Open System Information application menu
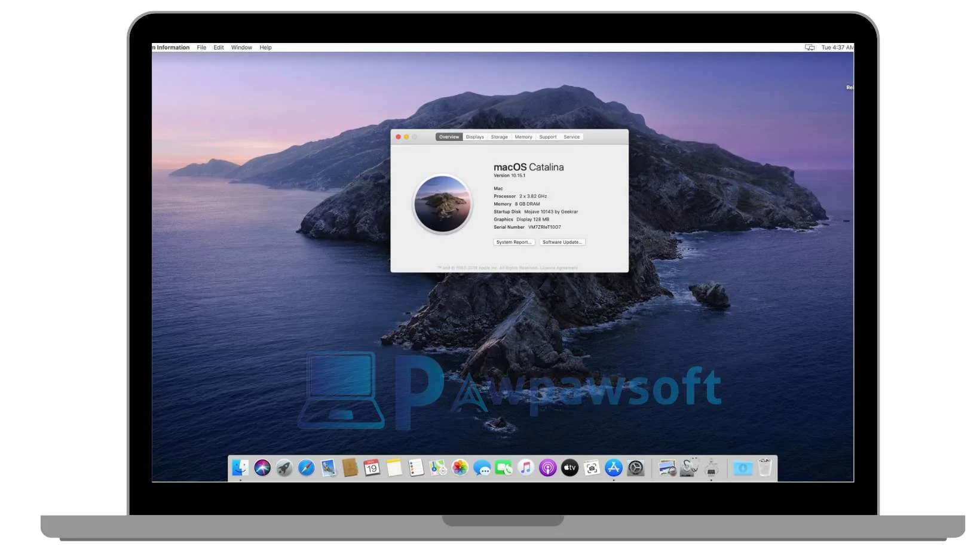Image resolution: width=980 pixels, height=552 pixels. click(171, 47)
